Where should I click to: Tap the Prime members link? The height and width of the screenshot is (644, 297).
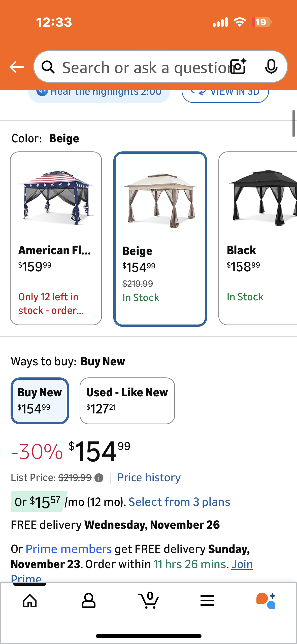click(x=69, y=549)
